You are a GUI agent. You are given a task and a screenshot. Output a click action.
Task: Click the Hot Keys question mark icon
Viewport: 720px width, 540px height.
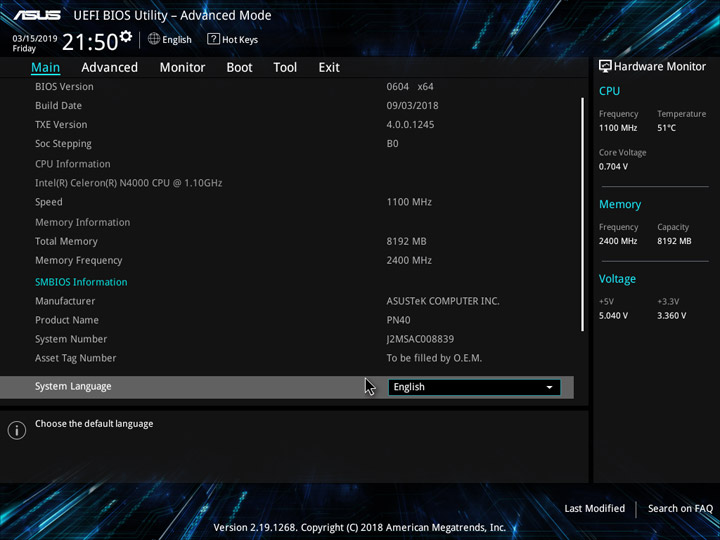tap(213, 39)
